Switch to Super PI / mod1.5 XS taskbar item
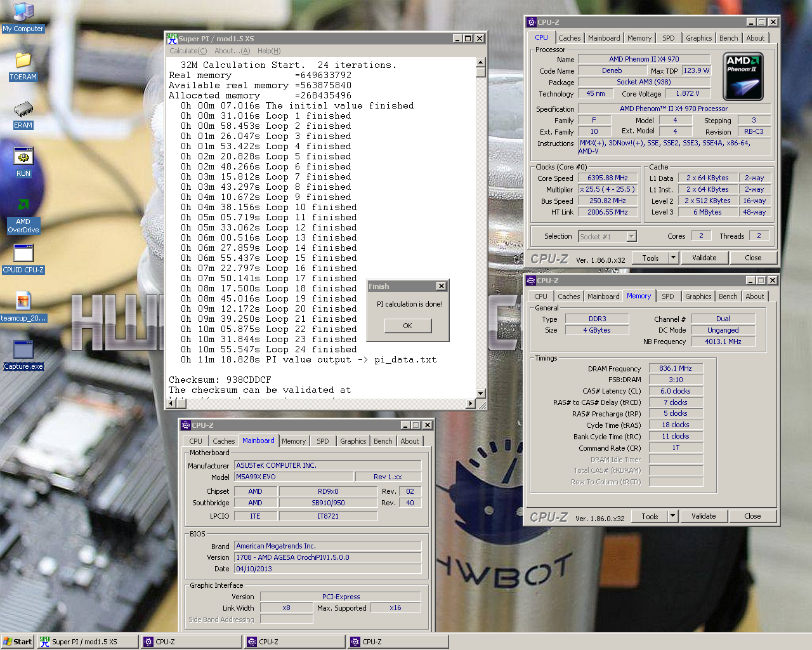The width and height of the screenshot is (812, 650). [87, 642]
